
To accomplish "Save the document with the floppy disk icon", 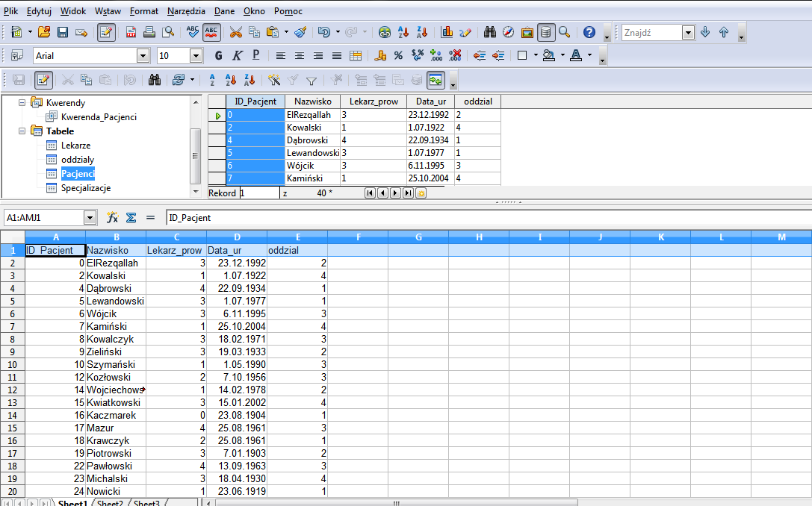I will pos(63,33).
